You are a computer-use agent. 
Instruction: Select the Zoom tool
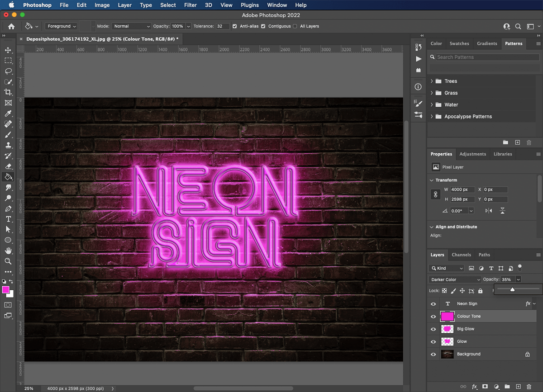(x=8, y=261)
